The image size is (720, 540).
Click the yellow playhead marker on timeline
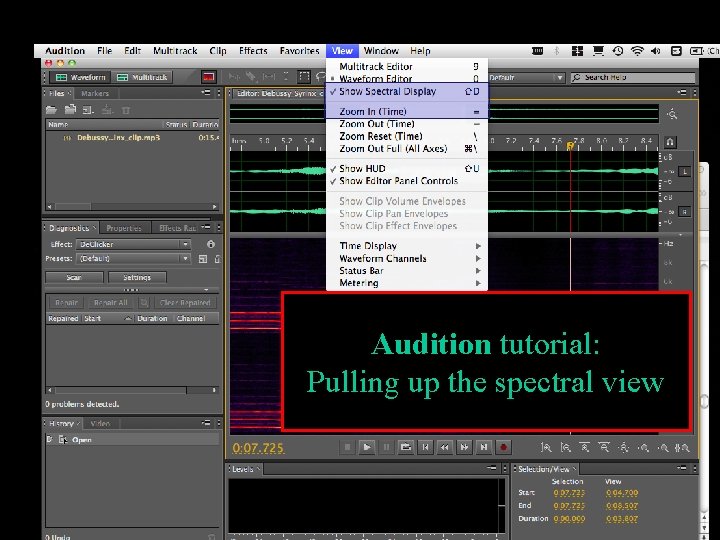click(570, 146)
